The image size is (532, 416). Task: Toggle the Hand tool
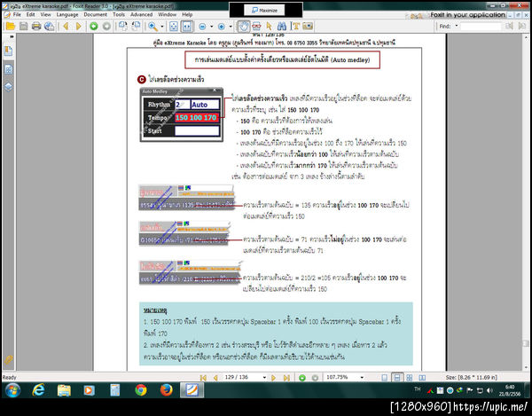(x=243, y=26)
